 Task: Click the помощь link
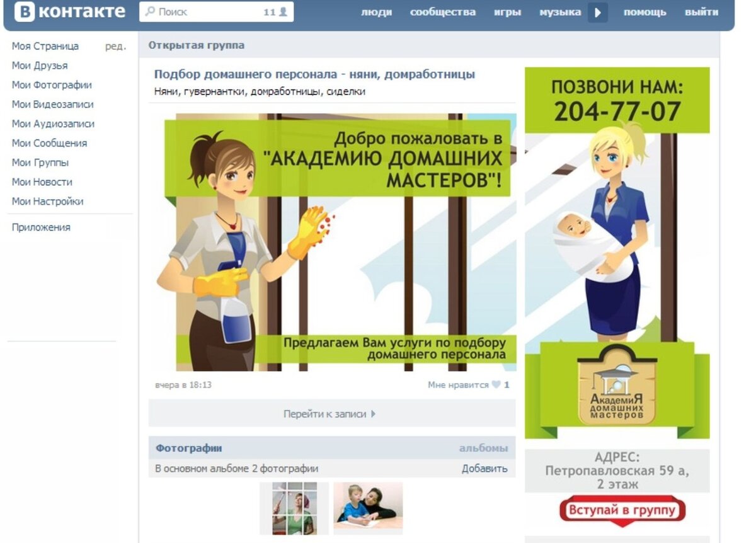point(644,12)
